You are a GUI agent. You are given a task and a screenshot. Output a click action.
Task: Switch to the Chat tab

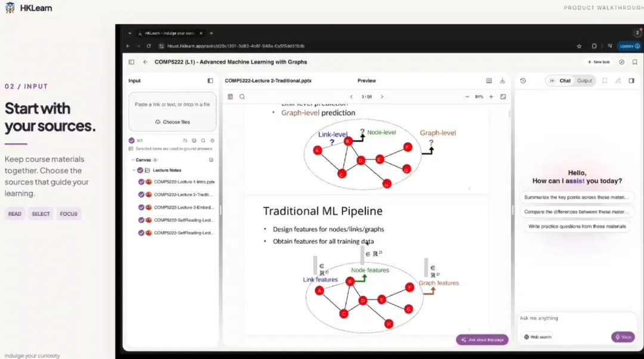click(565, 81)
